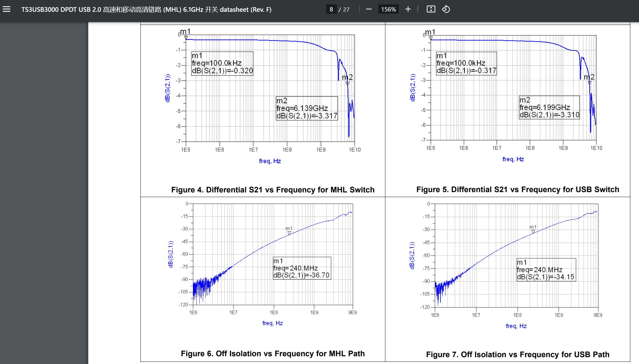Click the 'freq, Hz' axis label under Figure 6
This screenshot has width=639, height=364.
point(273,323)
